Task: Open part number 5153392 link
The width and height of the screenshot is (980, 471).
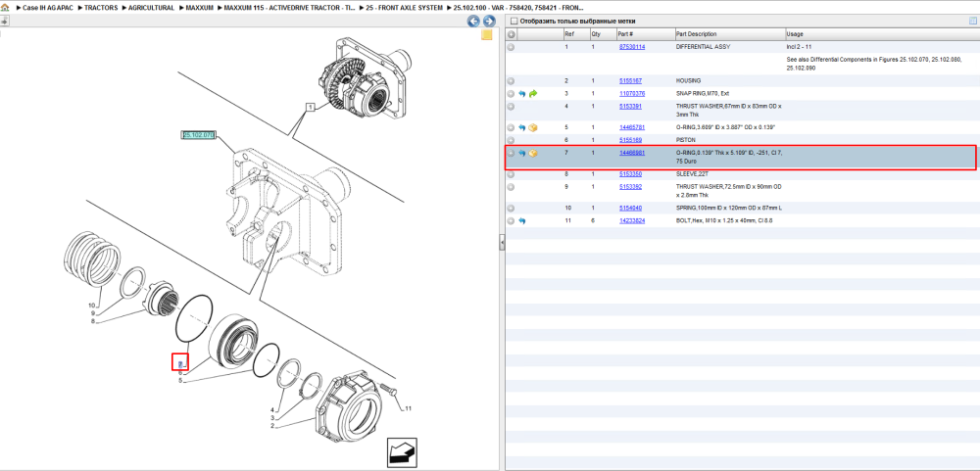Action: pyautogui.click(x=630, y=187)
